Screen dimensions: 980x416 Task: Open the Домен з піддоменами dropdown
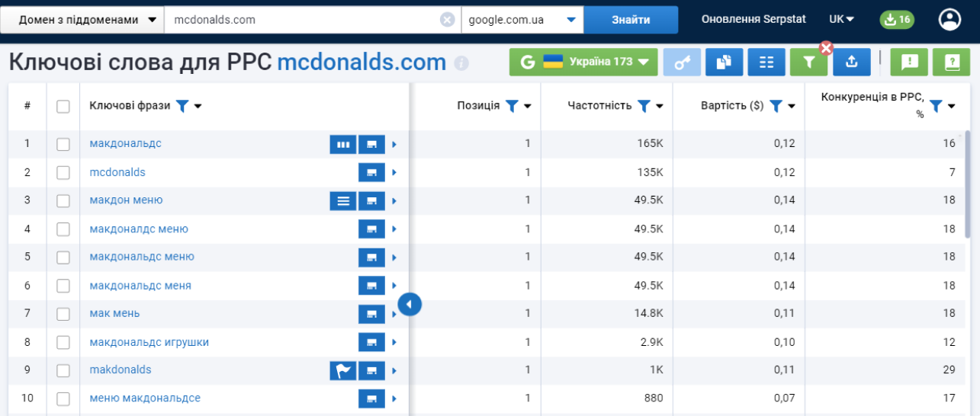point(82,20)
